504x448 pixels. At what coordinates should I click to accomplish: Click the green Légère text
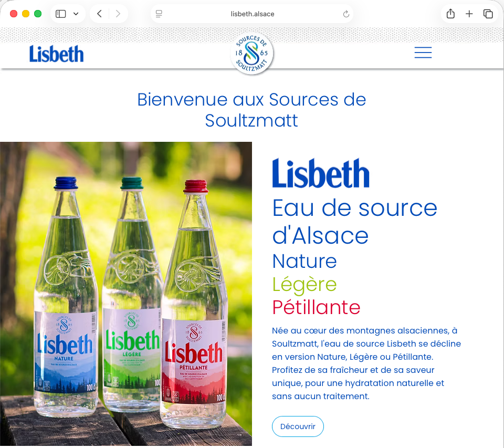point(304,285)
